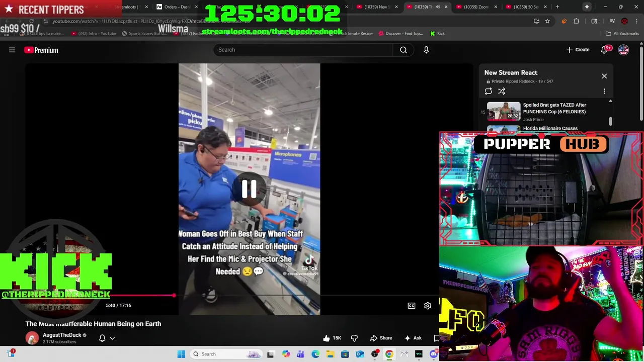Open playlist panel three-dot options
The image size is (644, 362).
604,91
